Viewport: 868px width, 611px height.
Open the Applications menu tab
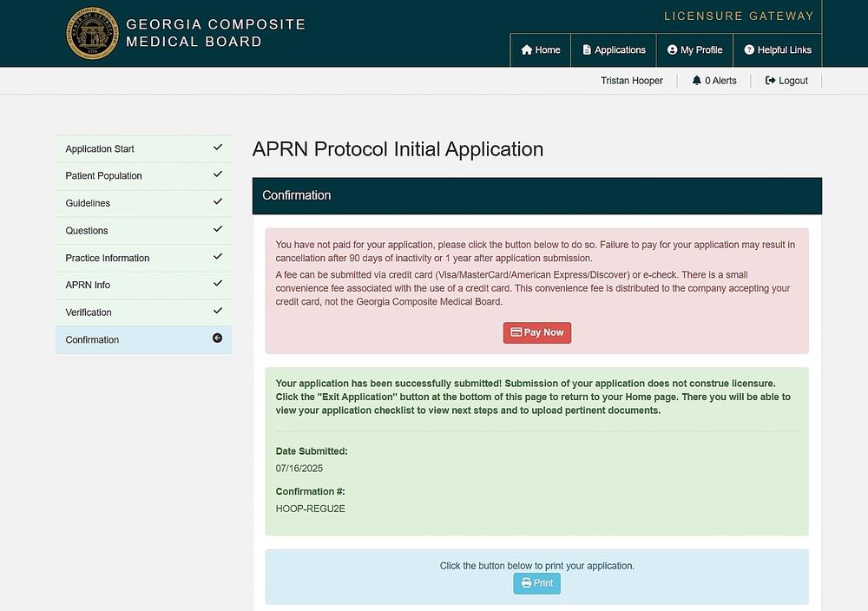click(613, 50)
